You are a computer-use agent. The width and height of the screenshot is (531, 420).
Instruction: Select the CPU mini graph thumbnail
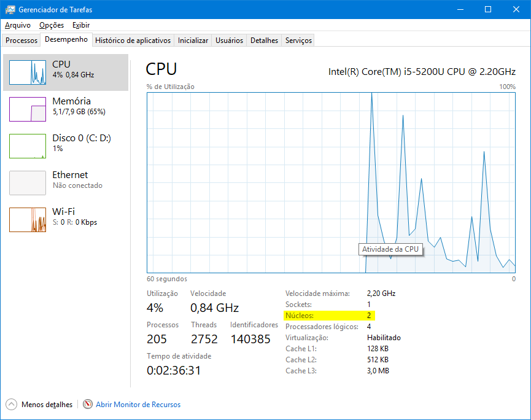click(x=28, y=72)
